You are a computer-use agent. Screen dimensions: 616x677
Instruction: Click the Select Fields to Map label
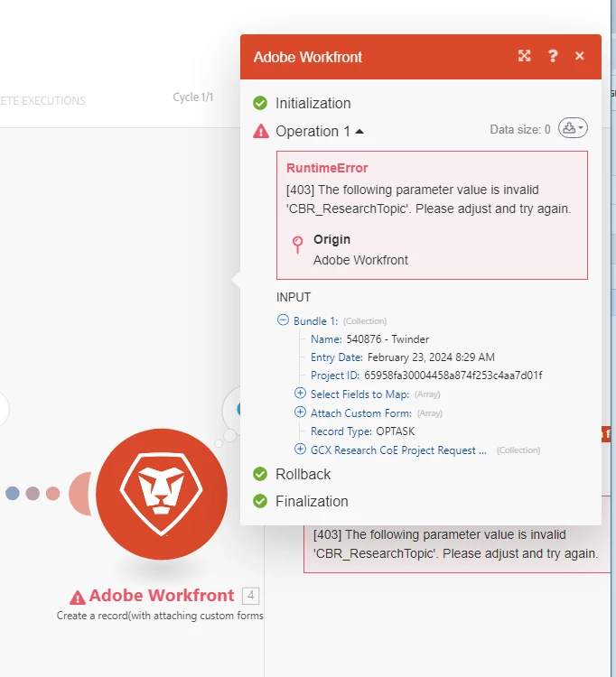coord(359,394)
